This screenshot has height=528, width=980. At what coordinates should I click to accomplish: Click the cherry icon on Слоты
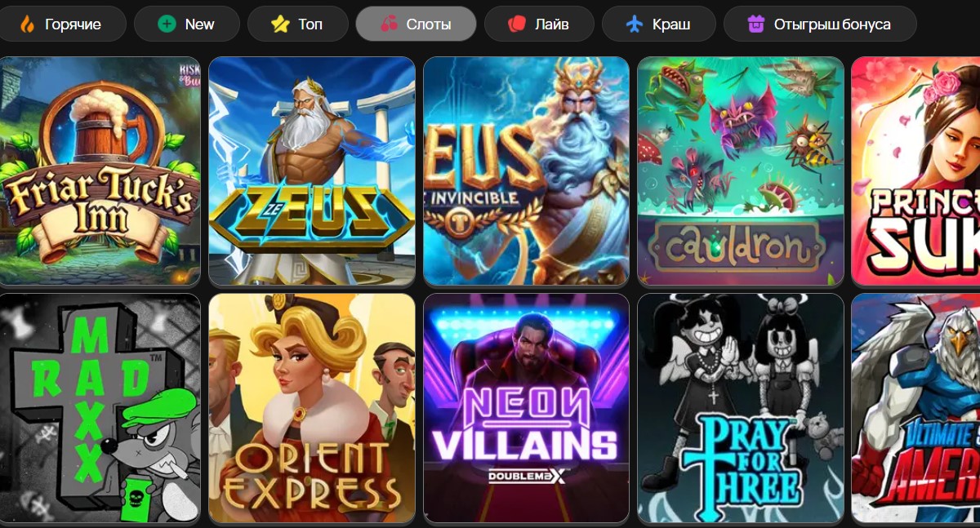(x=389, y=24)
